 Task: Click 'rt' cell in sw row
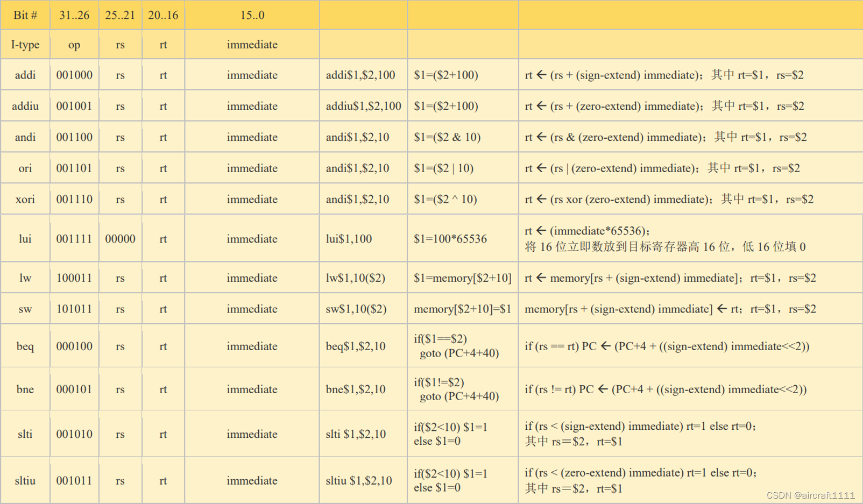[x=163, y=309]
